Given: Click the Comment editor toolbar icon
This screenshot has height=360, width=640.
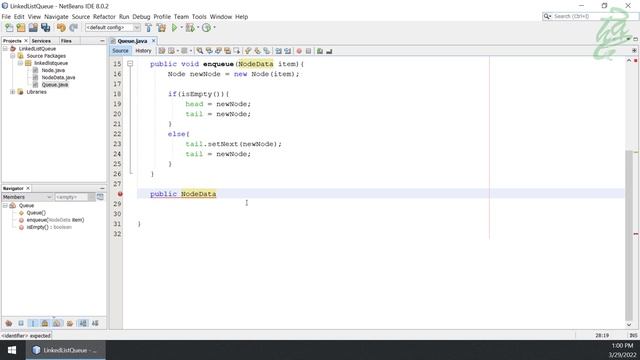Looking at the screenshot, I should 320,51.
